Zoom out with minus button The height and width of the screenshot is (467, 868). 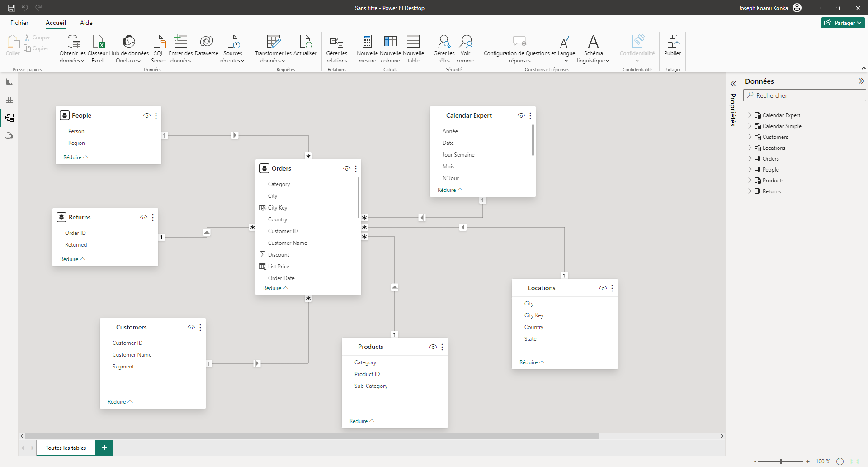pos(755,462)
